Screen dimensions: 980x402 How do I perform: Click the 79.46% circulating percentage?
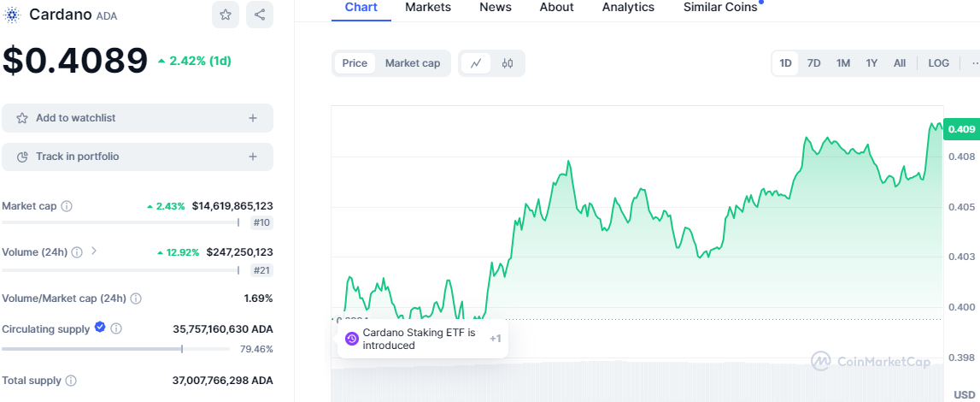tap(256, 349)
